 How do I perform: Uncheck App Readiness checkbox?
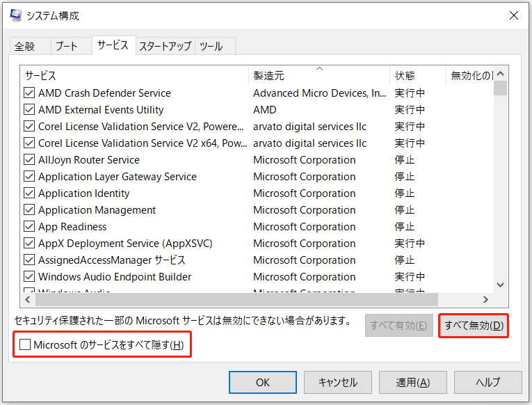pyautogui.click(x=29, y=226)
